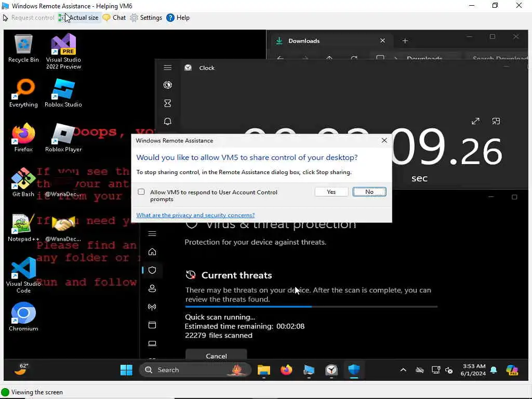
Task: Open Firewall & network protection in sidebar
Action: (152, 307)
